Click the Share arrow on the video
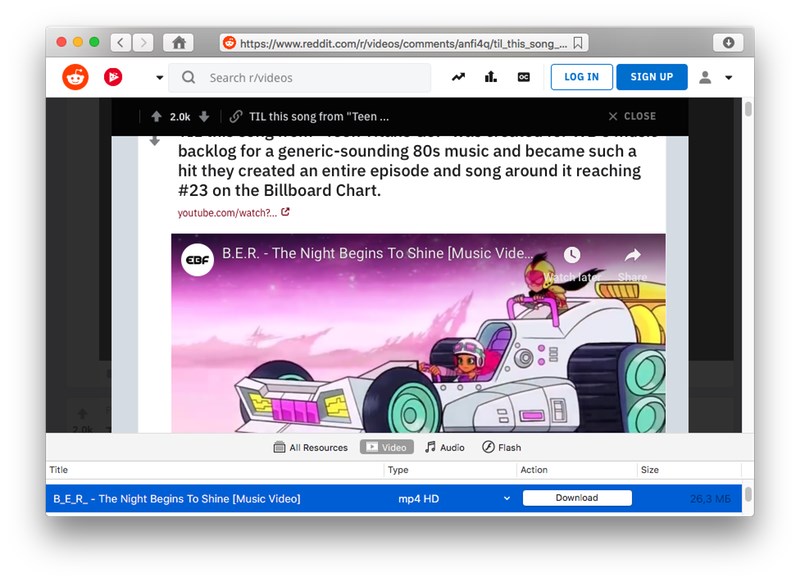This screenshot has width=800, height=582. 633,255
